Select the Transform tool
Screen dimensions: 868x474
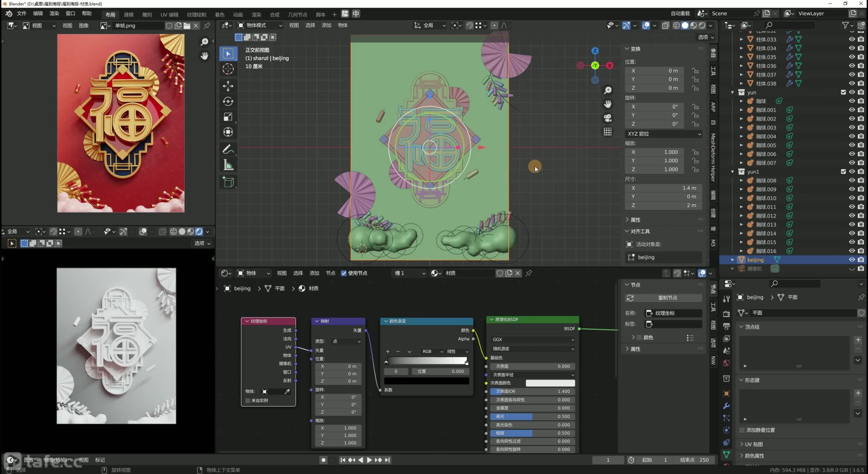tap(228, 132)
